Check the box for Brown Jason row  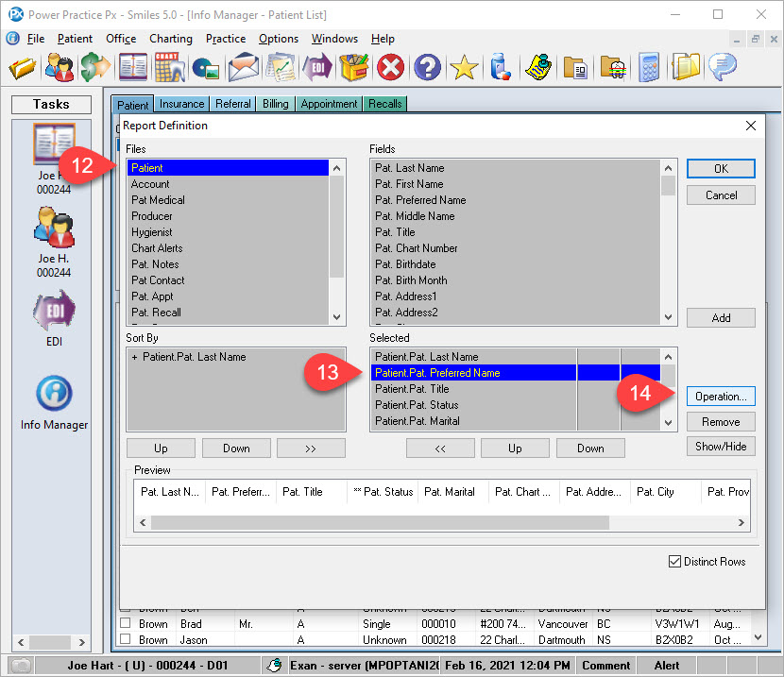coord(126,639)
